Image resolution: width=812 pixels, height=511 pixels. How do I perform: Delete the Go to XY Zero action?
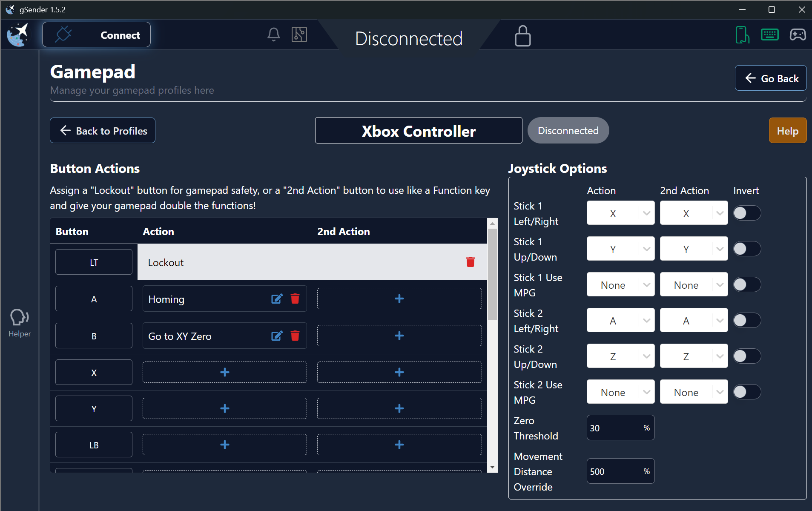pyautogui.click(x=295, y=336)
